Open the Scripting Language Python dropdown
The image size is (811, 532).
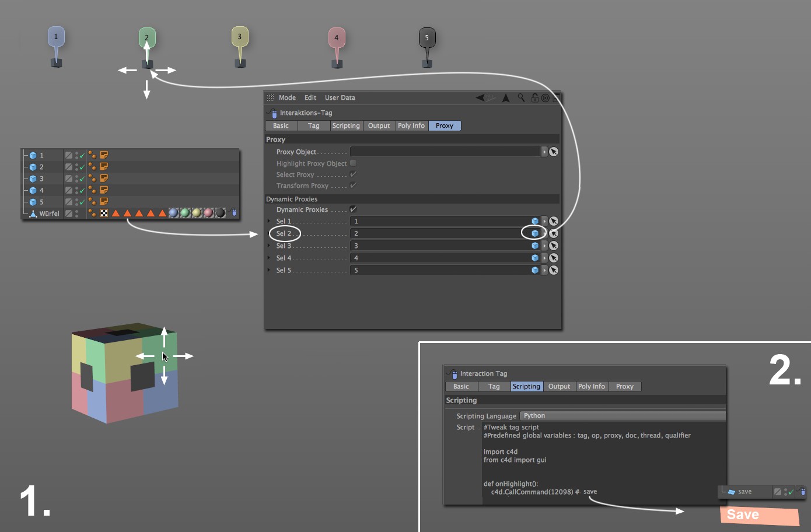(622, 416)
